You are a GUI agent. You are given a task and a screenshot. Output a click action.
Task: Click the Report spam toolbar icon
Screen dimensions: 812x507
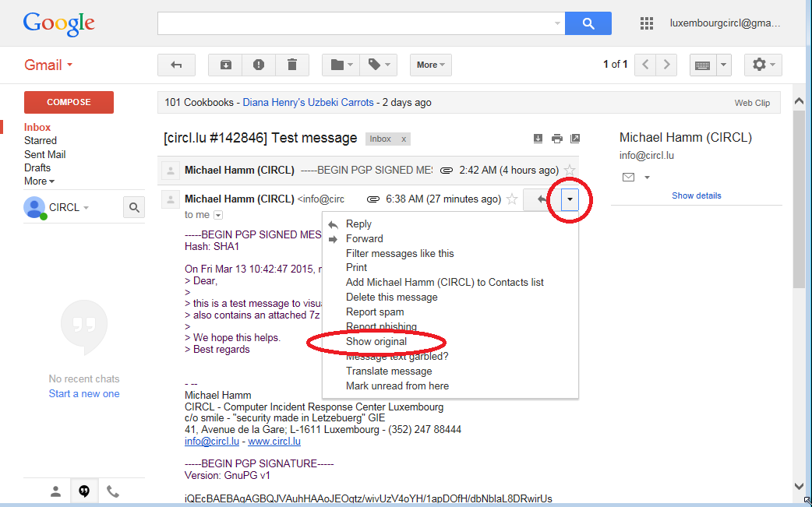pos(259,65)
